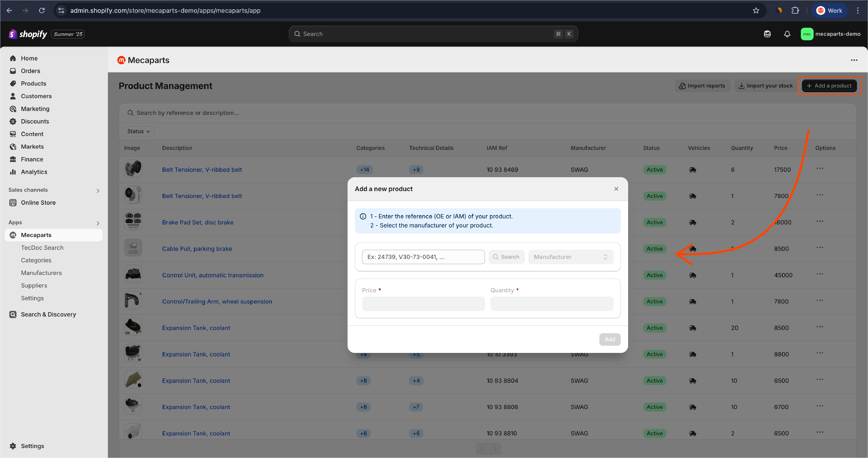Go to Manufacturers submenu item
The height and width of the screenshot is (458, 868).
pyautogui.click(x=41, y=273)
